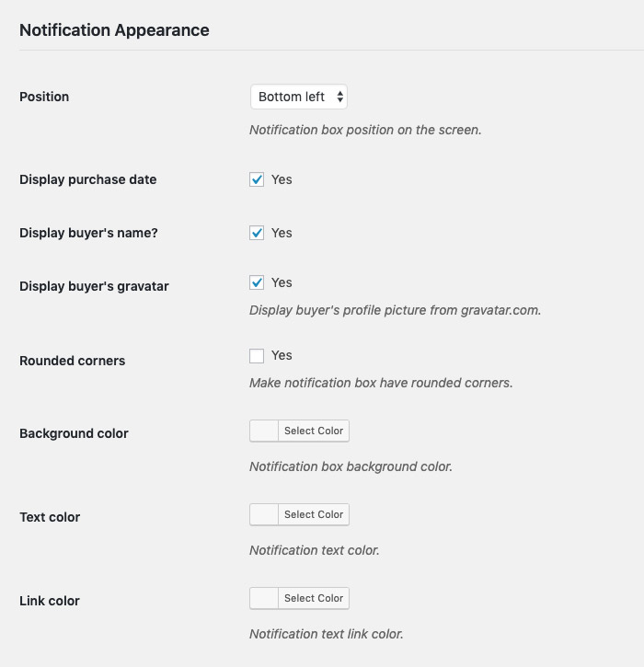Click Select Color for Link color
Image resolution: width=644 pixels, height=667 pixels.
(314, 598)
